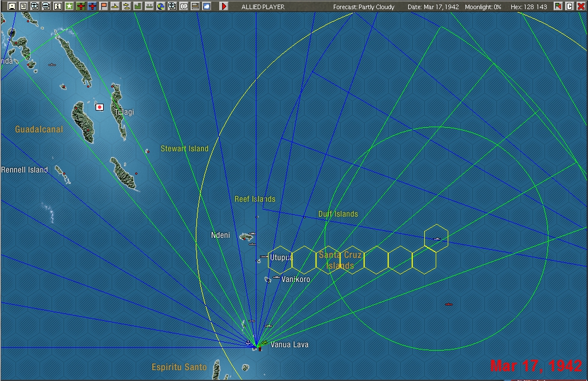Select Tulagi's island on the map

119,112
